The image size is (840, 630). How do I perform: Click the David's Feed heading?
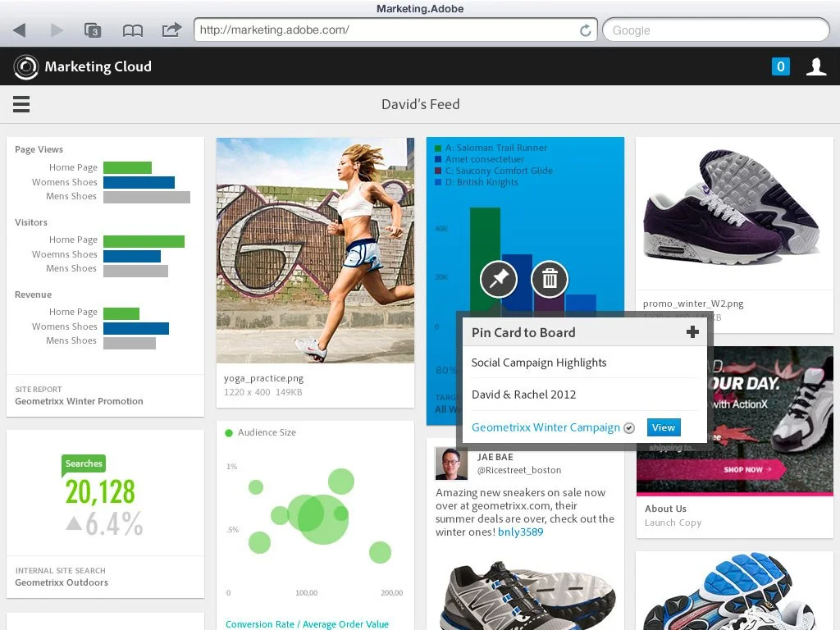(421, 104)
